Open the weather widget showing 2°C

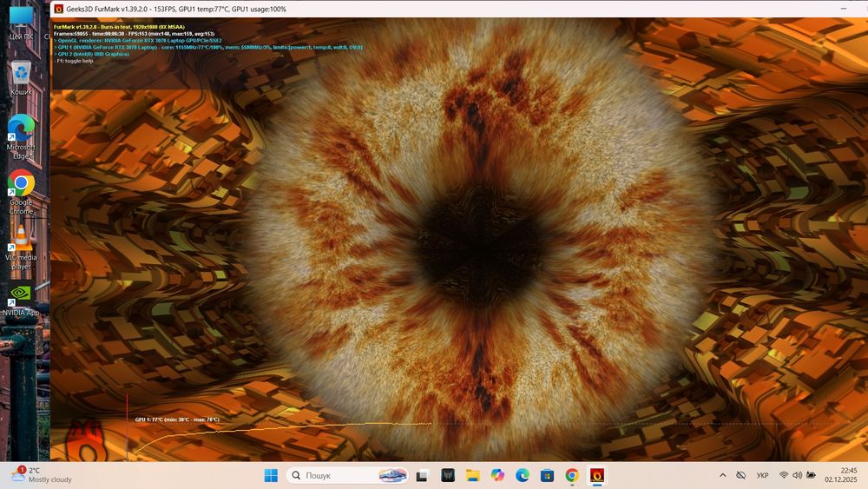[42, 474]
